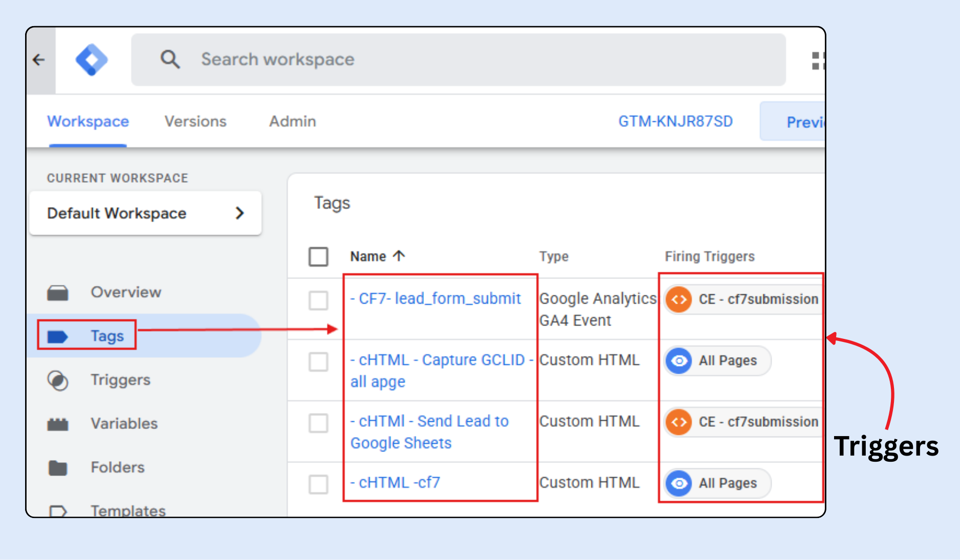
Task: Click the back arrow icon
Action: point(39,60)
